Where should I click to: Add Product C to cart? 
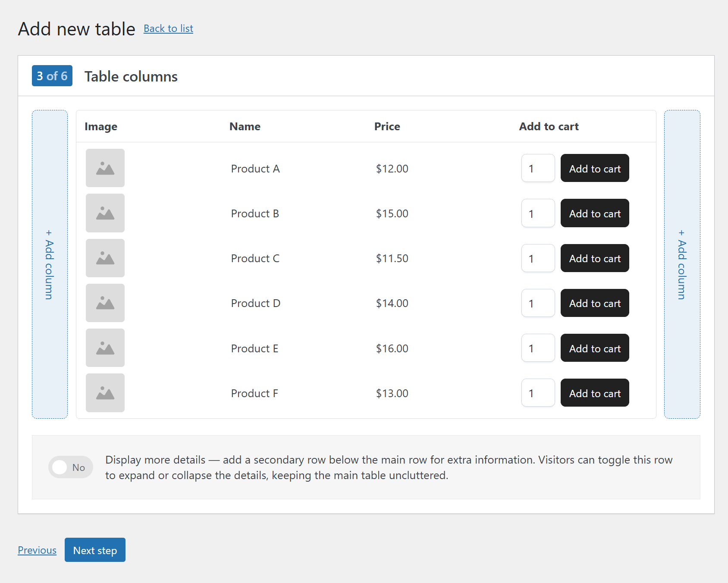pyautogui.click(x=594, y=258)
